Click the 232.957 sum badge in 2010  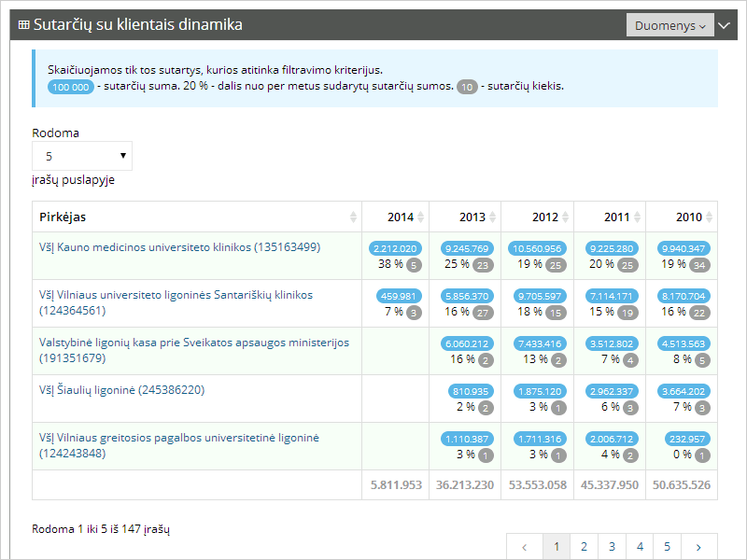click(x=687, y=439)
